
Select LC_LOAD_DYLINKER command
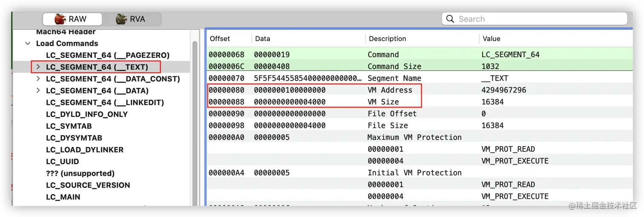85,150
